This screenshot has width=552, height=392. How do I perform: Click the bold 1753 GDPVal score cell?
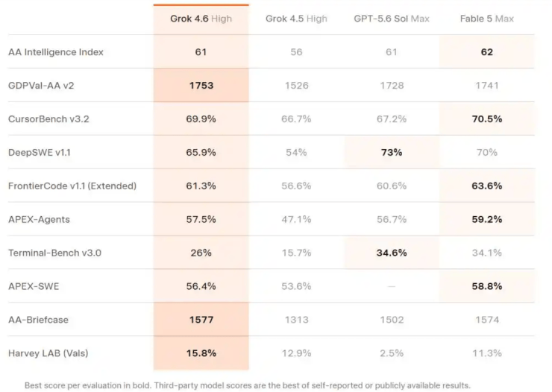tap(201, 86)
